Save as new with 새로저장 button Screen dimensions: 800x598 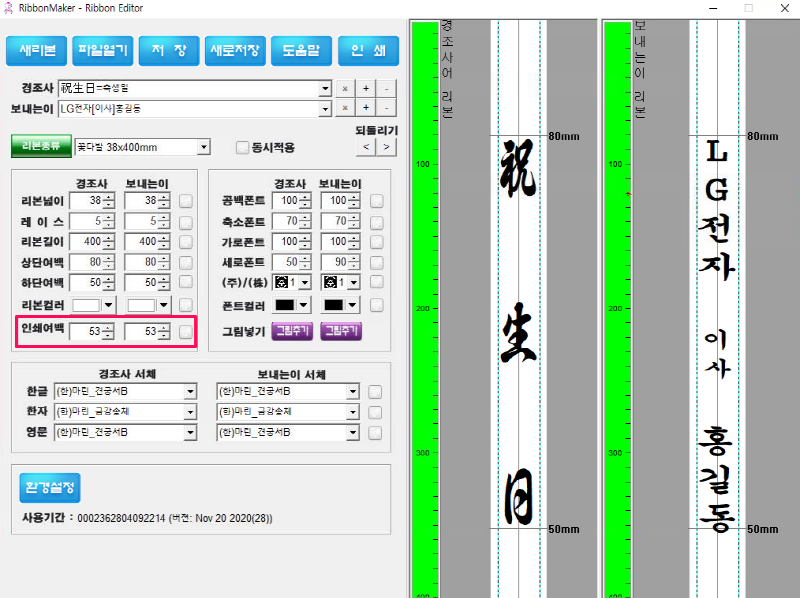click(234, 51)
